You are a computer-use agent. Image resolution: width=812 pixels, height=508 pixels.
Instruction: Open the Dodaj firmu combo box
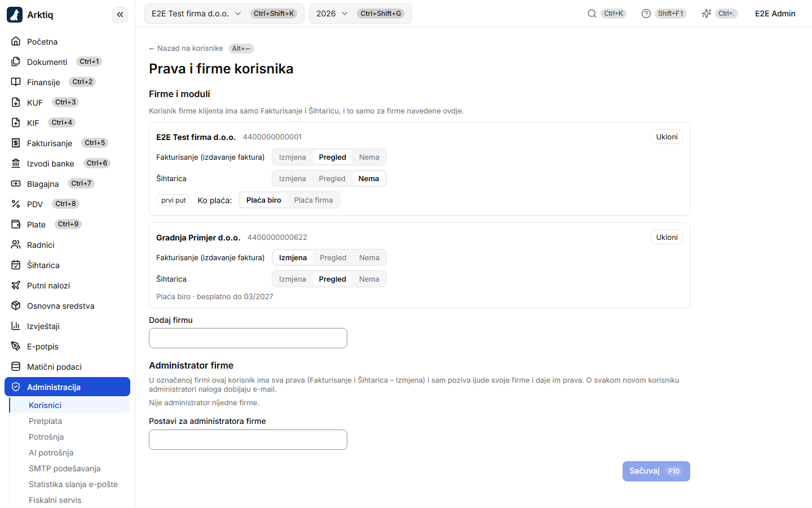[248, 338]
